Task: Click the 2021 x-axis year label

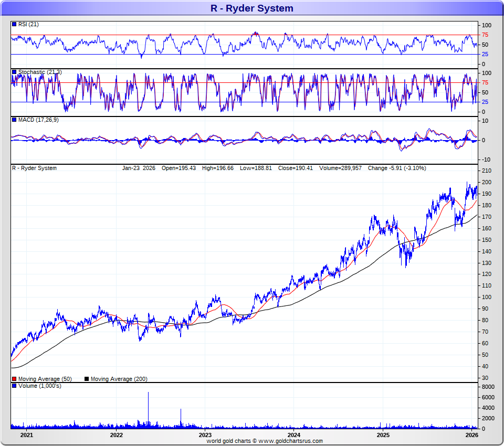Action: pos(27,435)
